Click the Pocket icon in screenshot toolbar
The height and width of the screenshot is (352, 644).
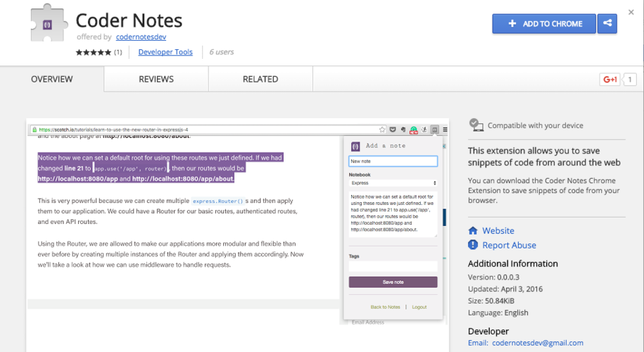pos(393,130)
